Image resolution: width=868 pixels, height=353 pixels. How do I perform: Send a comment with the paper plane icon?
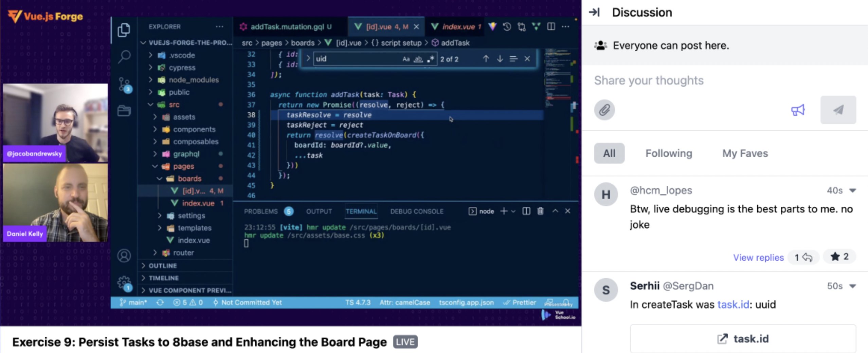point(838,110)
